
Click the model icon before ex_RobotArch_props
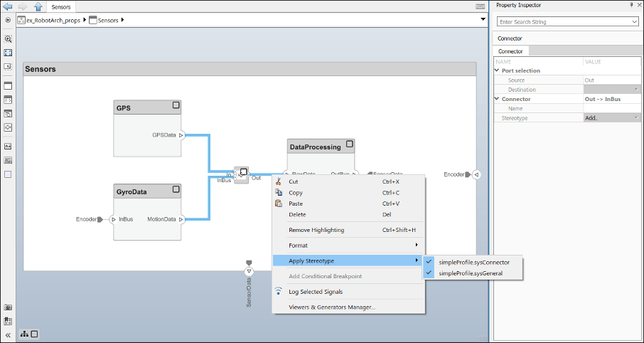(x=21, y=20)
